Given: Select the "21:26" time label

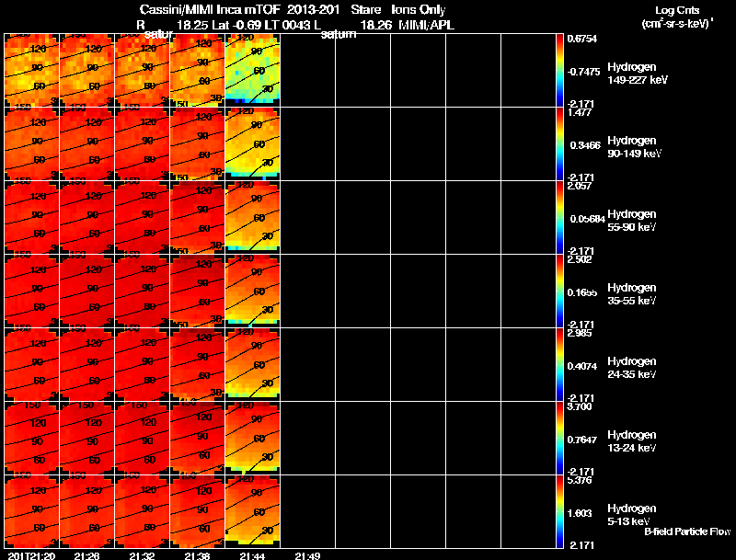Looking at the screenshot, I should click(86, 555).
